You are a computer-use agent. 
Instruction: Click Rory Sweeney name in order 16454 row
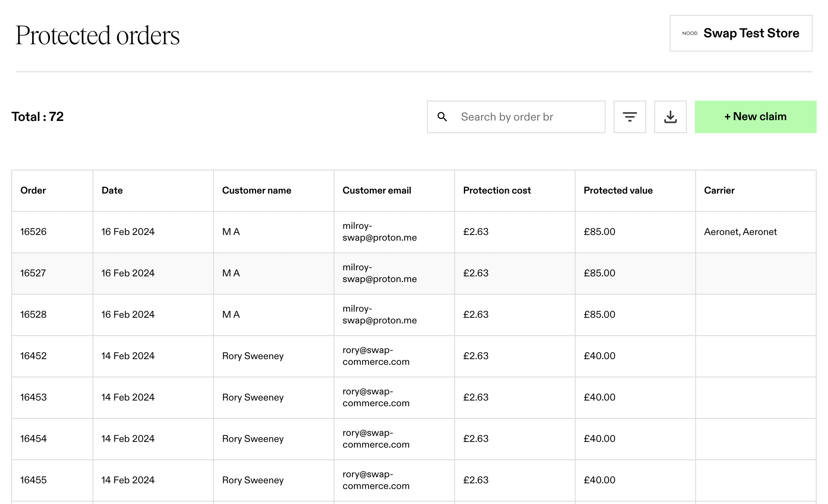(253, 439)
